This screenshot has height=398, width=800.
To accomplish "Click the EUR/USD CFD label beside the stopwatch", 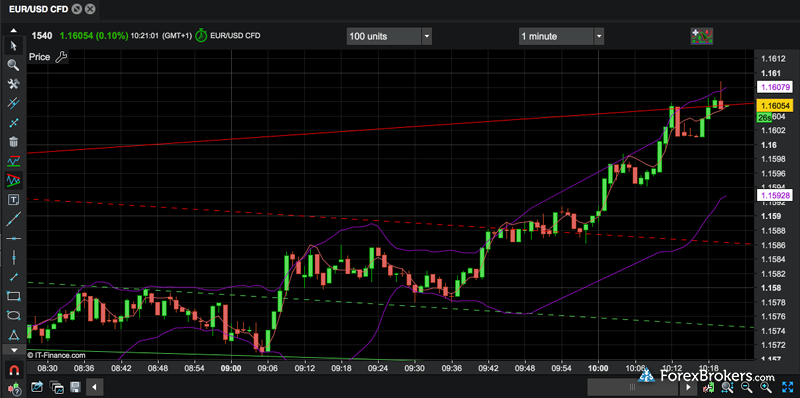I will pos(235,36).
